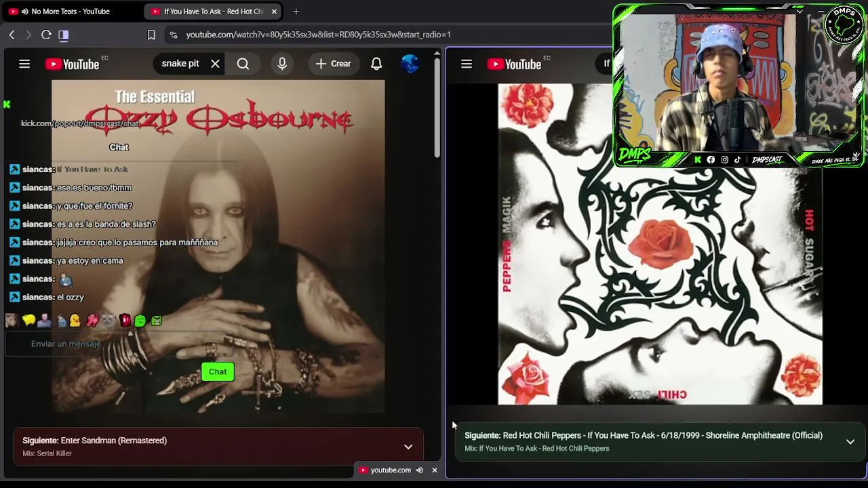Click the 'Crear' create button
This screenshot has height=488, width=868.
[333, 64]
